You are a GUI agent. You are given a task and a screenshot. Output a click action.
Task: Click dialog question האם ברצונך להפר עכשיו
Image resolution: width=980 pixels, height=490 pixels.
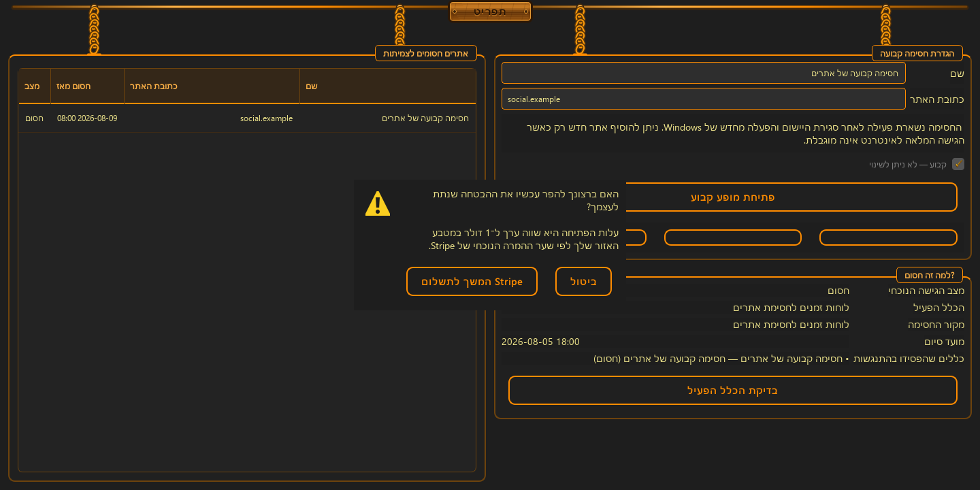525,200
